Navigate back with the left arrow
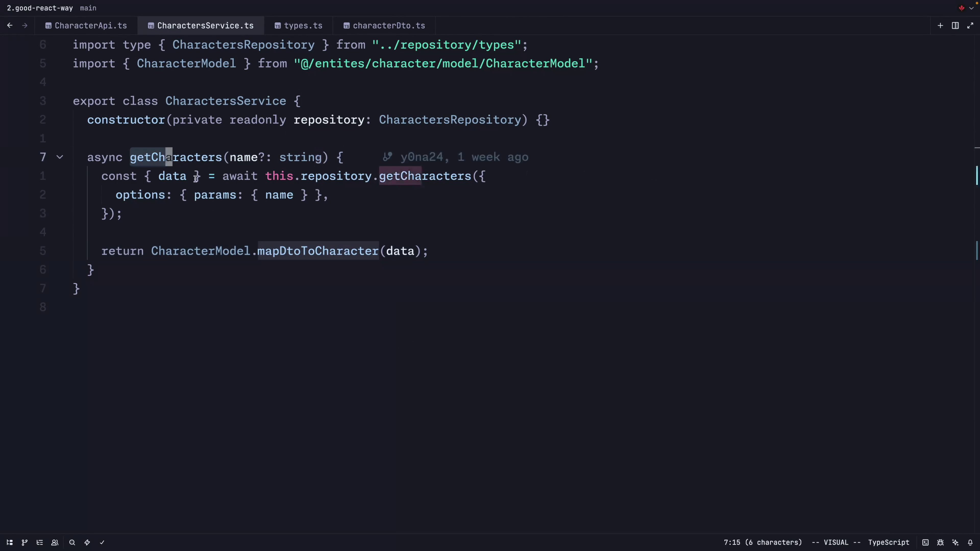This screenshot has height=551, width=980. coord(10,26)
